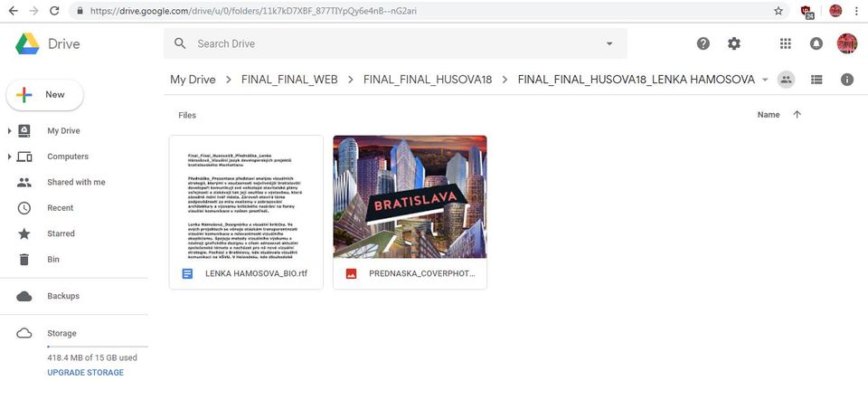This screenshot has width=868, height=409.
Task: Select the Bratislava cover photo thumbnail
Action: coord(410,196)
